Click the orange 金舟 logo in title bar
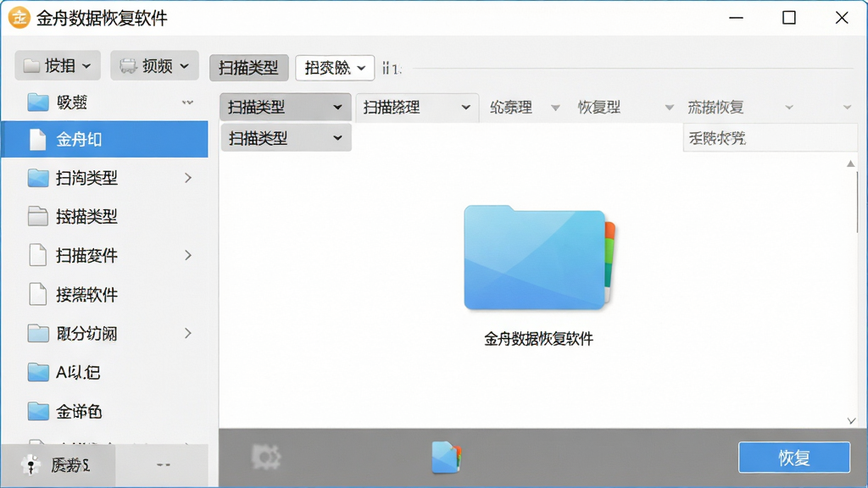The width and height of the screenshot is (868, 488). [19, 18]
